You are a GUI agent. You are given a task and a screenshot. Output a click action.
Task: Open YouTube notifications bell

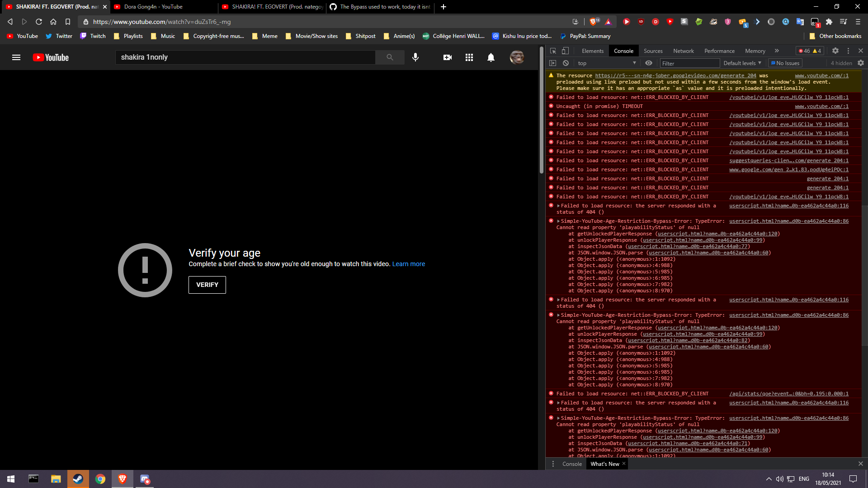point(491,57)
